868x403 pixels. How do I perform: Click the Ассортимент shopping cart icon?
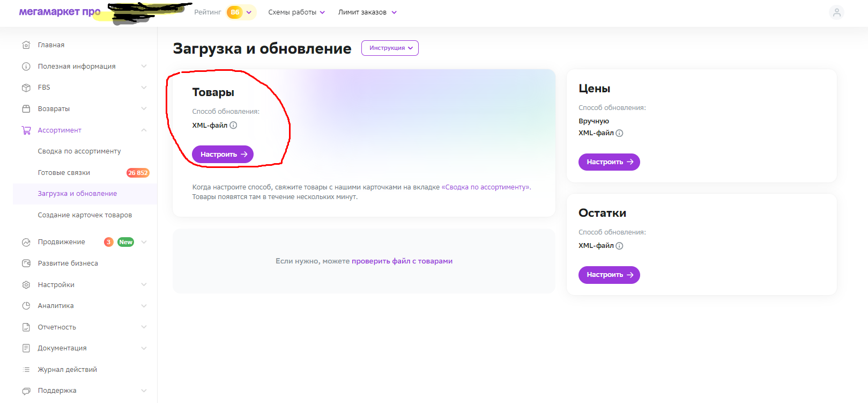[x=26, y=130]
